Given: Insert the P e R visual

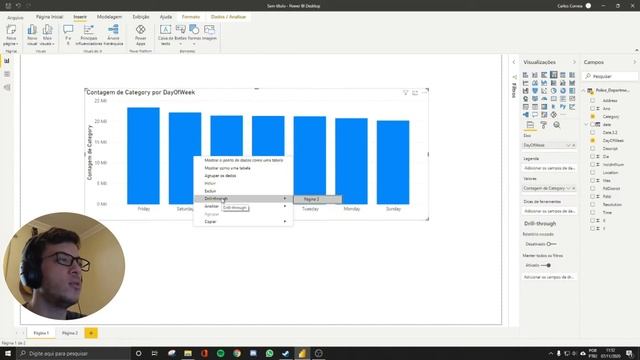Looking at the screenshot, I should click(68, 35).
